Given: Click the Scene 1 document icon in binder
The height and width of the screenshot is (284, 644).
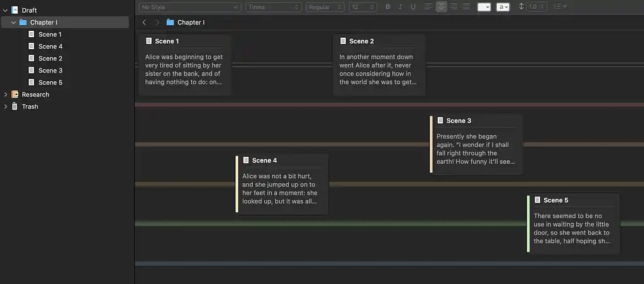Looking at the screenshot, I should click(x=31, y=34).
